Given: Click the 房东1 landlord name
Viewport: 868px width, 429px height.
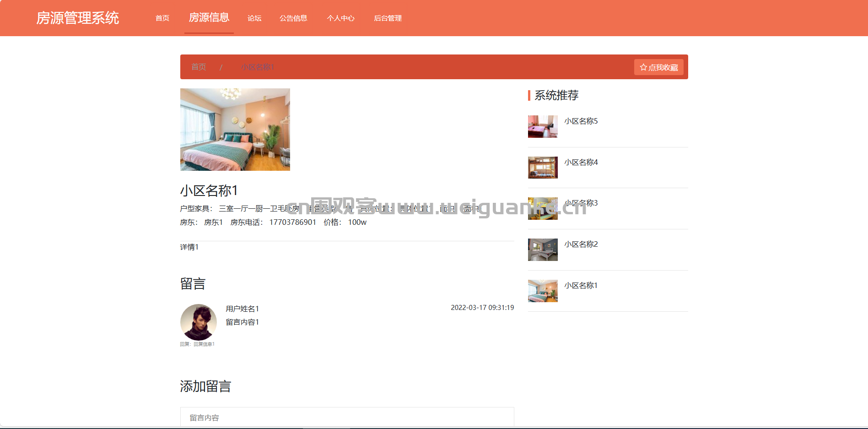Looking at the screenshot, I should [214, 222].
